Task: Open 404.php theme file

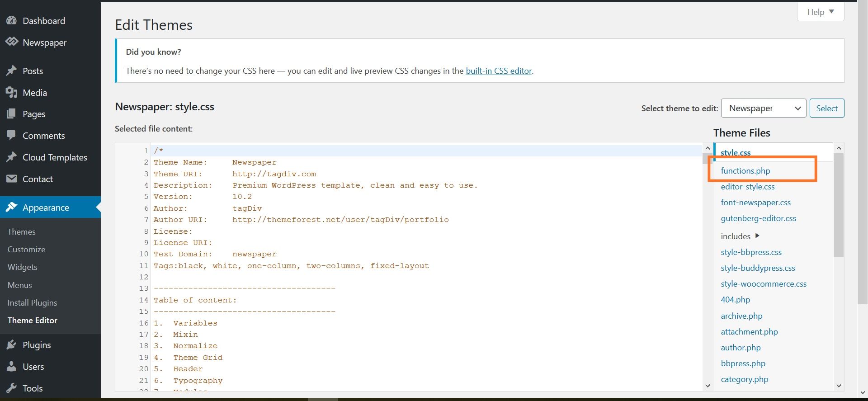Action: 735,299
